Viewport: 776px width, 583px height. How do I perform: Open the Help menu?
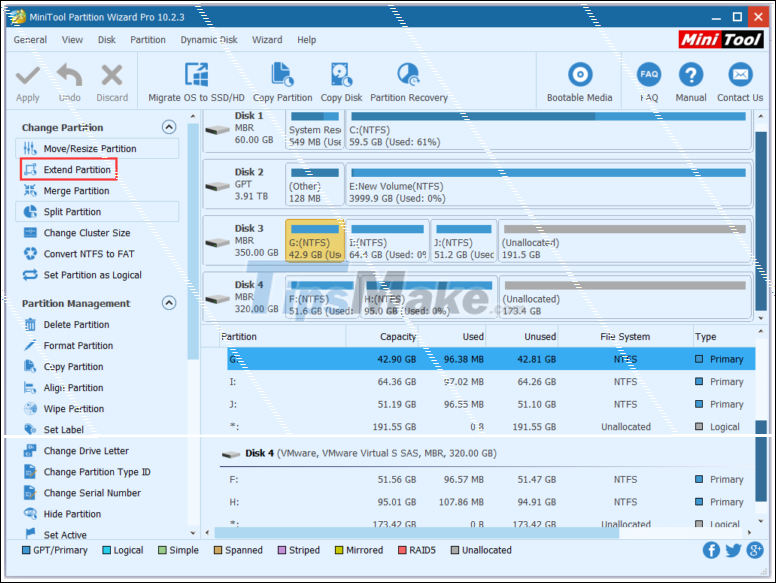coord(306,40)
